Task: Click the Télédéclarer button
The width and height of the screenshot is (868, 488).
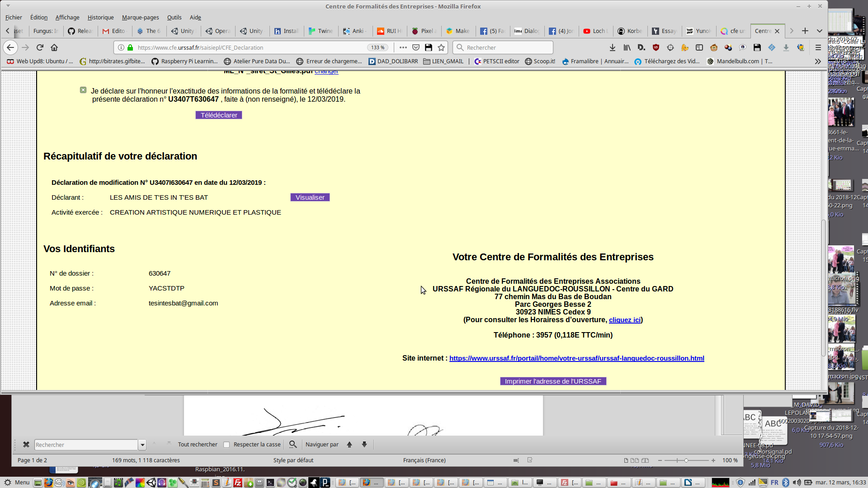Action: (x=219, y=115)
